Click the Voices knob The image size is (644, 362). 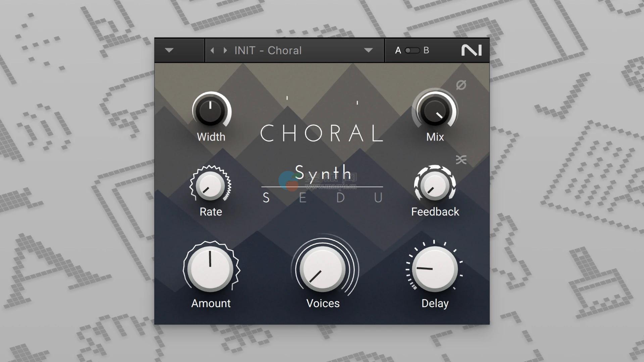pyautogui.click(x=323, y=269)
